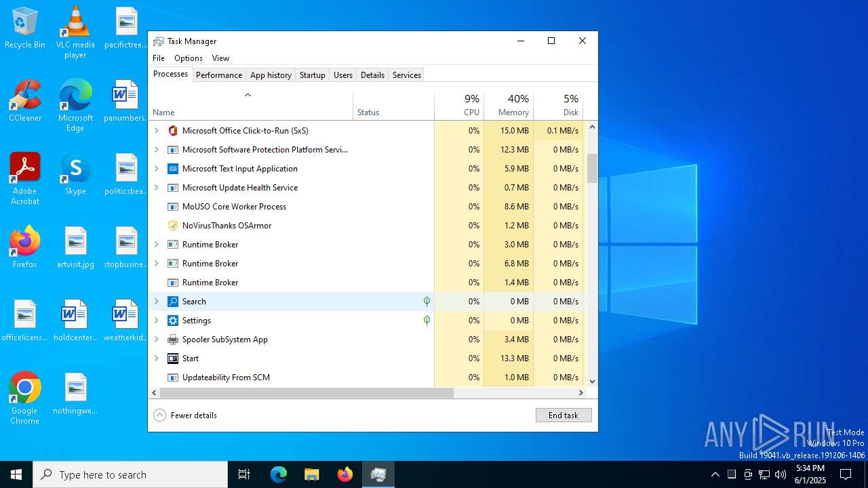Click the vertical scrollbar thumb in process list
The image size is (868, 488).
(592, 168)
